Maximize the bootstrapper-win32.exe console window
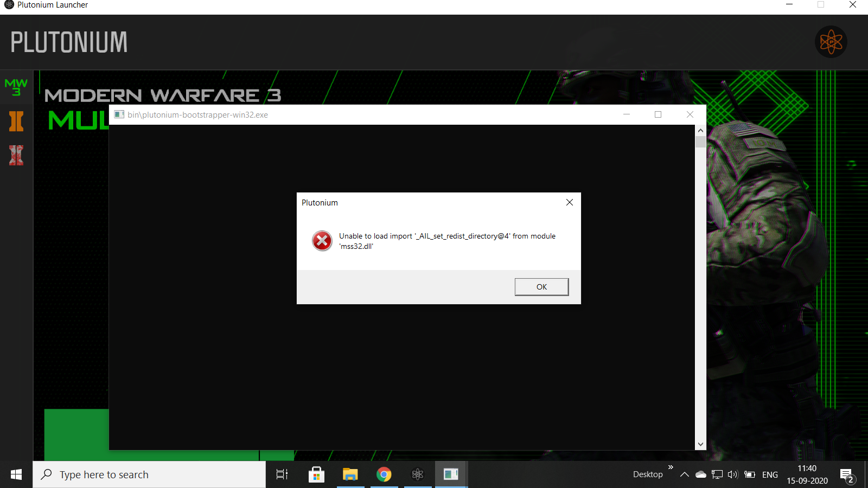Viewport: 868px width, 488px height. pos(658,114)
